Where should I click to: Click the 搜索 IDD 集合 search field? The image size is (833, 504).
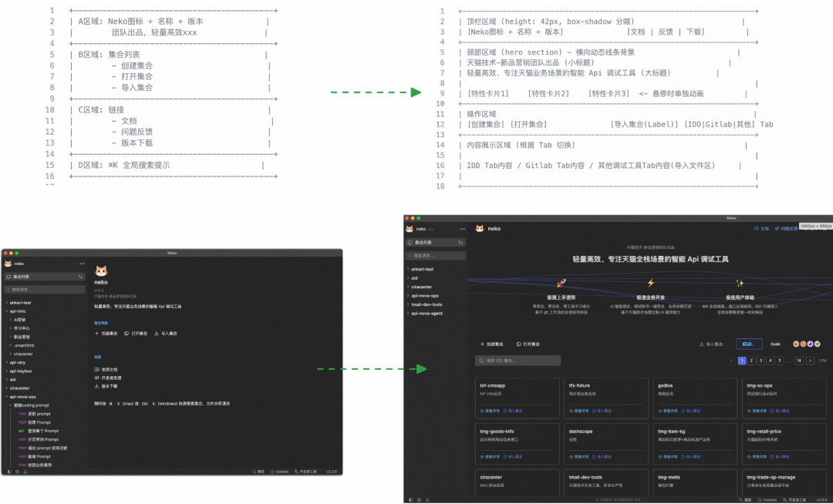518,361
